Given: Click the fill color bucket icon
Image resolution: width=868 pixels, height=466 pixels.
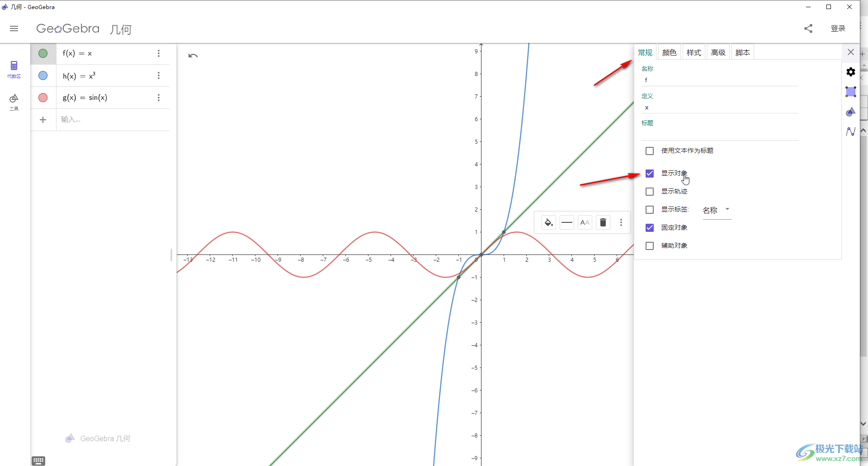Looking at the screenshot, I should [x=548, y=222].
